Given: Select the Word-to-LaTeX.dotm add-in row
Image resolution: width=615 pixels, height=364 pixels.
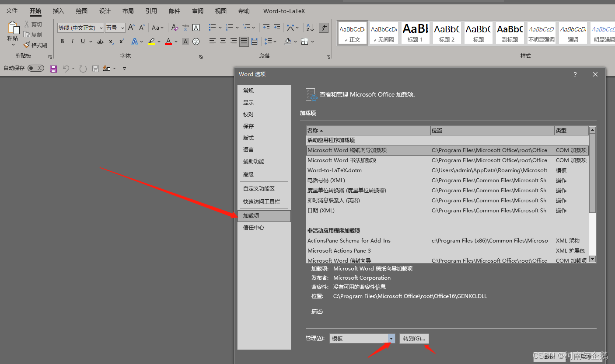Looking at the screenshot, I should coord(447,170).
